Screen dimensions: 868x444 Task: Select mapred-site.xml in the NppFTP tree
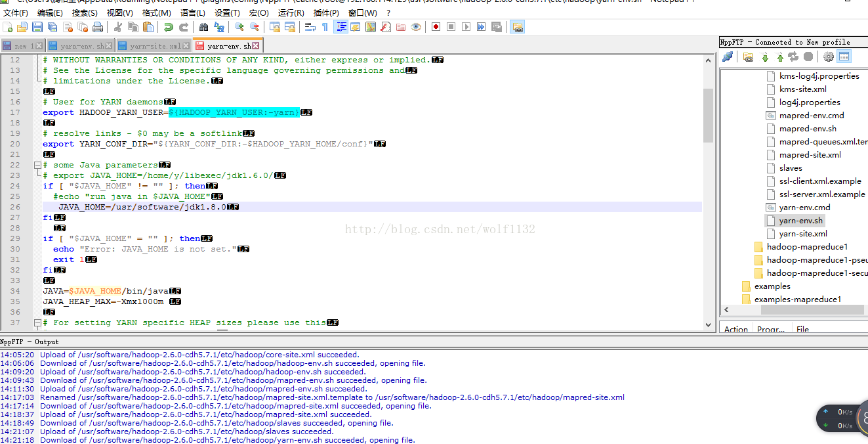(x=810, y=154)
